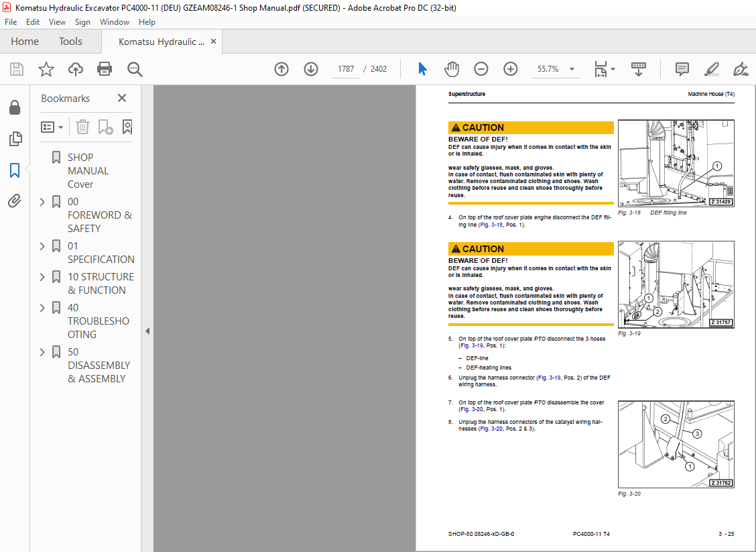The height and width of the screenshot is (552, 756).
Task: Go to the next page with the arrow
Action: [311, 69]
